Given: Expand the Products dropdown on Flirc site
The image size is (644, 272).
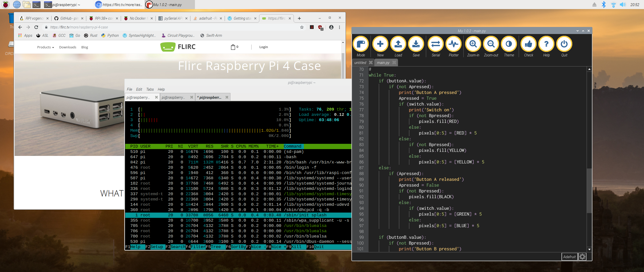Looking at the screenshot, I should click(46, 47).
